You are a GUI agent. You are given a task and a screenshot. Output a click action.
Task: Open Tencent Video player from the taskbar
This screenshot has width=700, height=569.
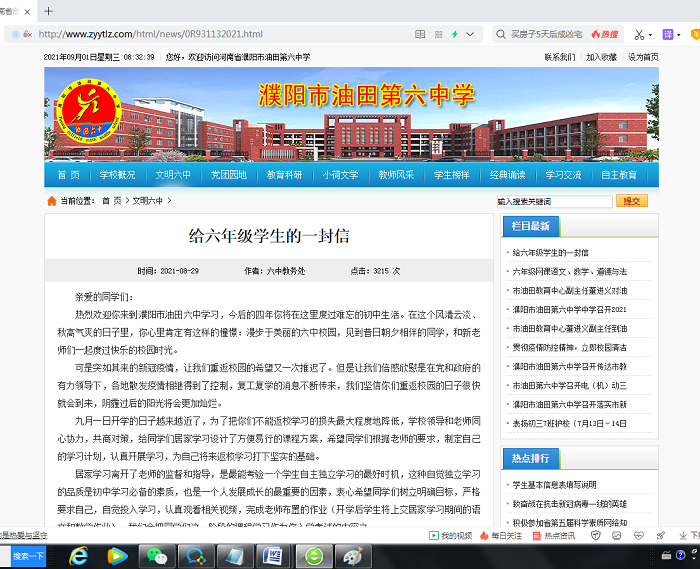tap(117, 556)
